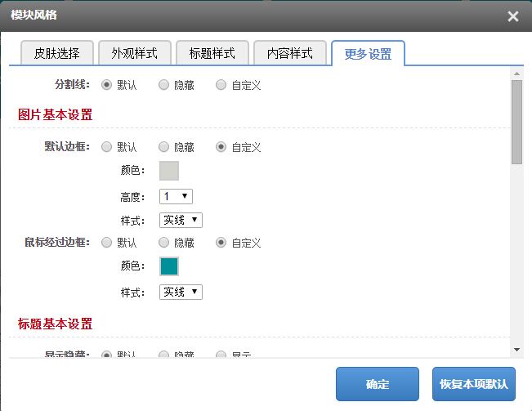Click the 确定 button
Screen dimensions: 532x411
tap(378, 384)
